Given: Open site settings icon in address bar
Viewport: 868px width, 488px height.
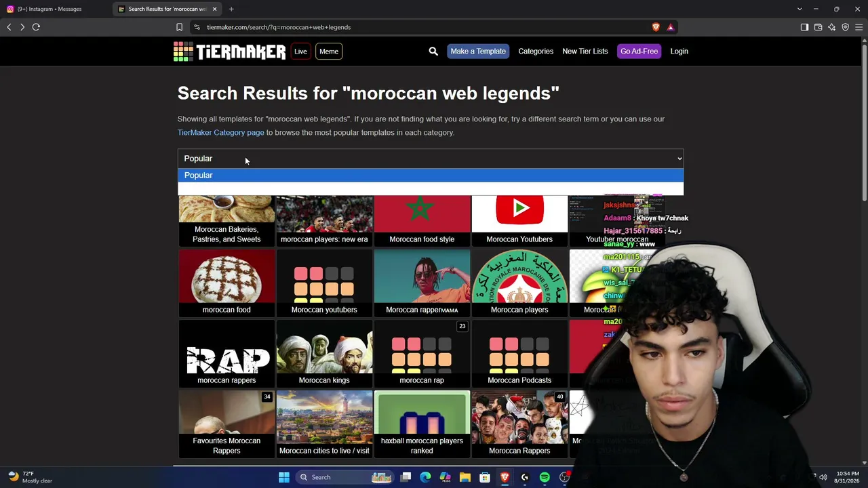Looking at the screenshot, I should point(197,27).
